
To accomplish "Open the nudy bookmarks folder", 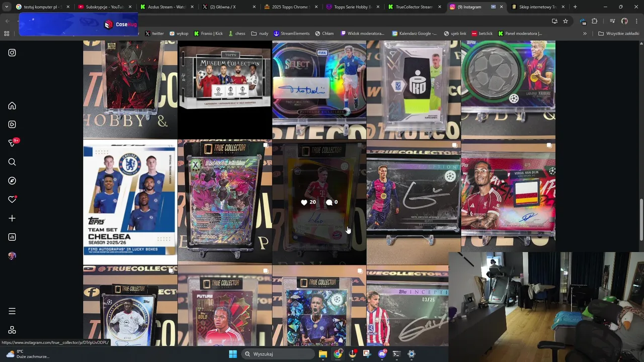I will 260,34.
